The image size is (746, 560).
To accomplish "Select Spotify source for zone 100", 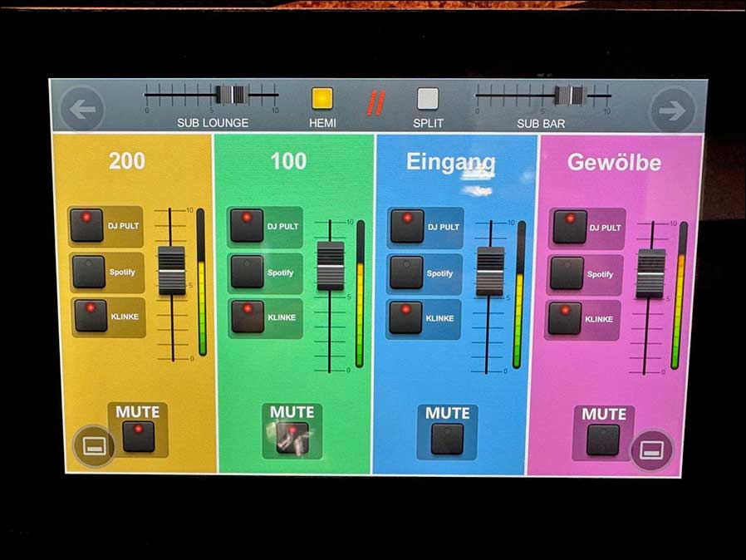I will click(x=247, y=272).
